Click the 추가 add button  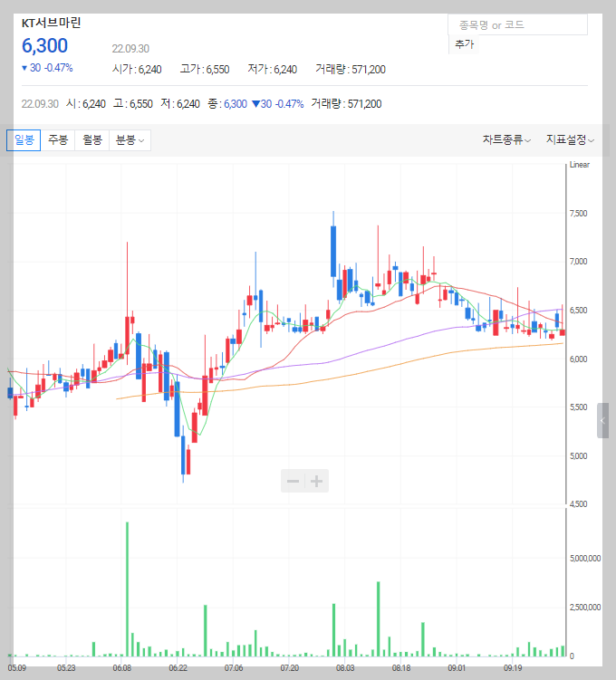coord(464,43)
